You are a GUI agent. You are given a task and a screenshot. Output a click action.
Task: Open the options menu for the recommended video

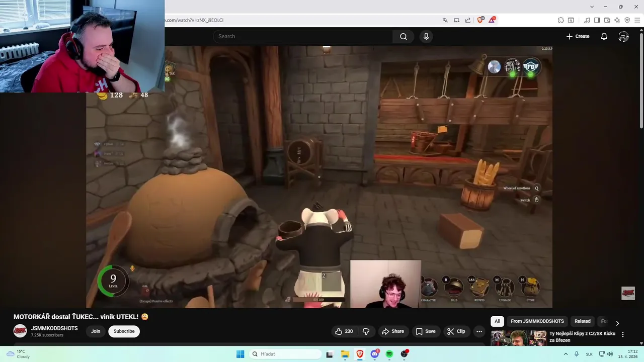623,334
